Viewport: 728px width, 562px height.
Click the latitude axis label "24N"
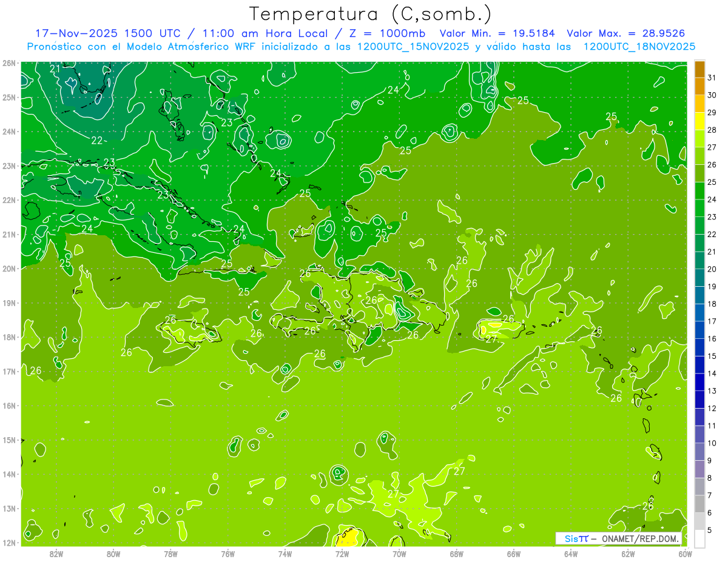tap(9, 132)
